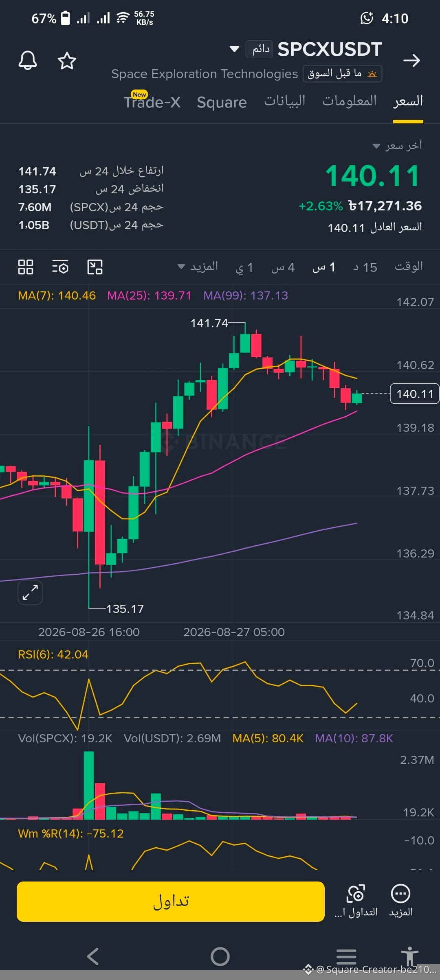The height and width of the screenshot is (980, 440).
Task: Tap the MA(7): 140.46 indicator label
Action: pos(57,295)
